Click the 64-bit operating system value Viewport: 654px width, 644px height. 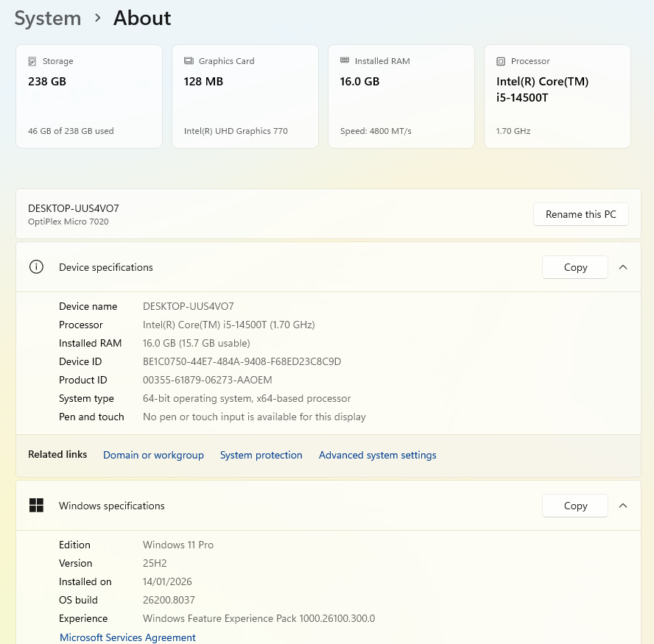(247, 398)
